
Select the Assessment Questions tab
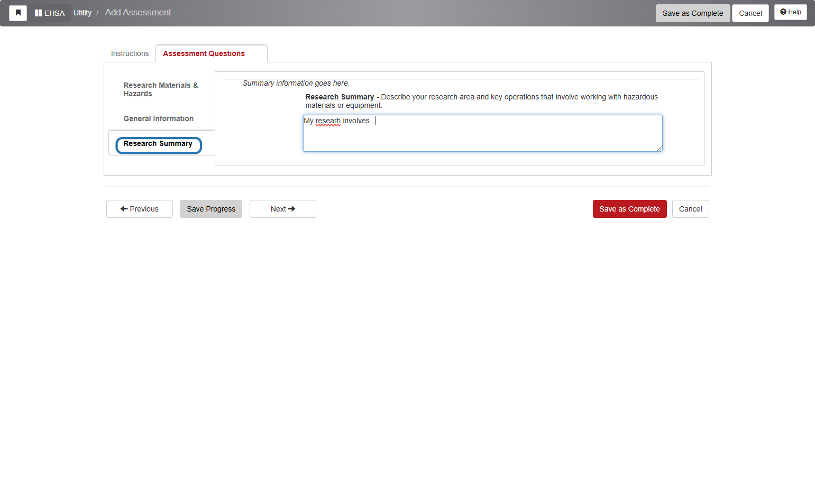coord(211,53)
